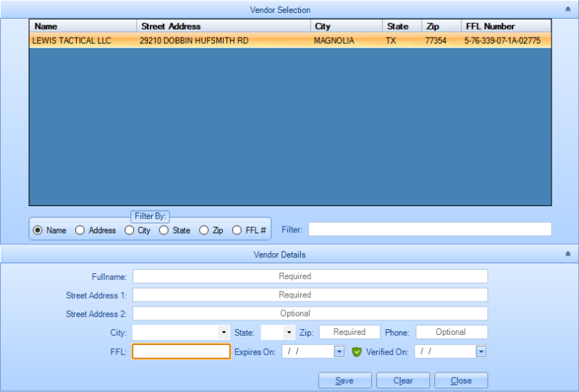This screenshot has height=392, width=579.
Task: Filter by Address radio option
Action: [80, 230]
